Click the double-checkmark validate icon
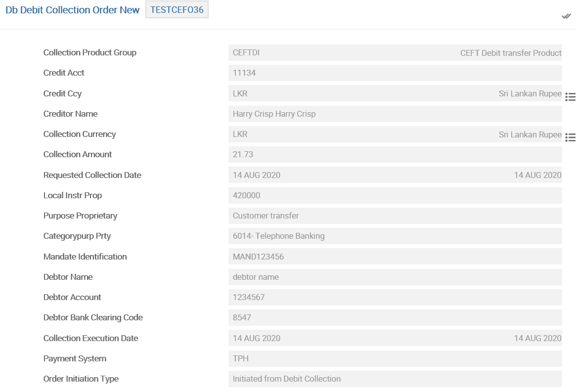 click(x=566, y=16)
